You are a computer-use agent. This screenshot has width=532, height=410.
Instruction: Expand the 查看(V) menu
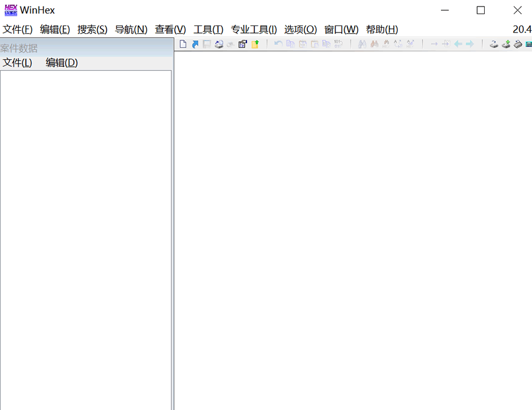click(170, 30)
